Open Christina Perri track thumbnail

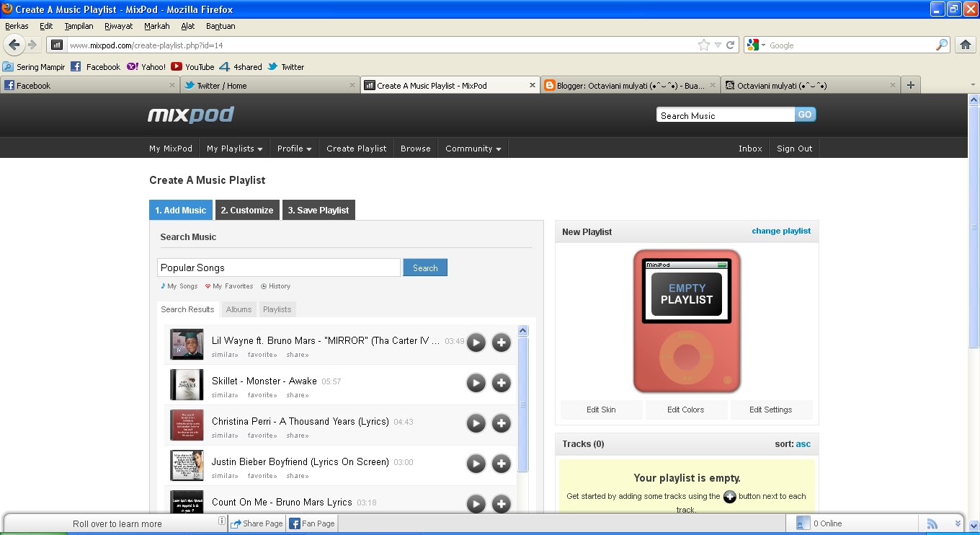(187, 425)
